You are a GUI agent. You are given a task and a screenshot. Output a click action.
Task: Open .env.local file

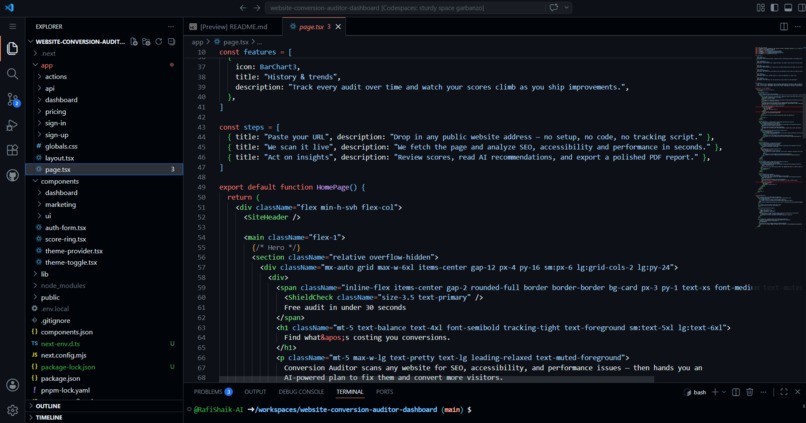coord(104,309)
